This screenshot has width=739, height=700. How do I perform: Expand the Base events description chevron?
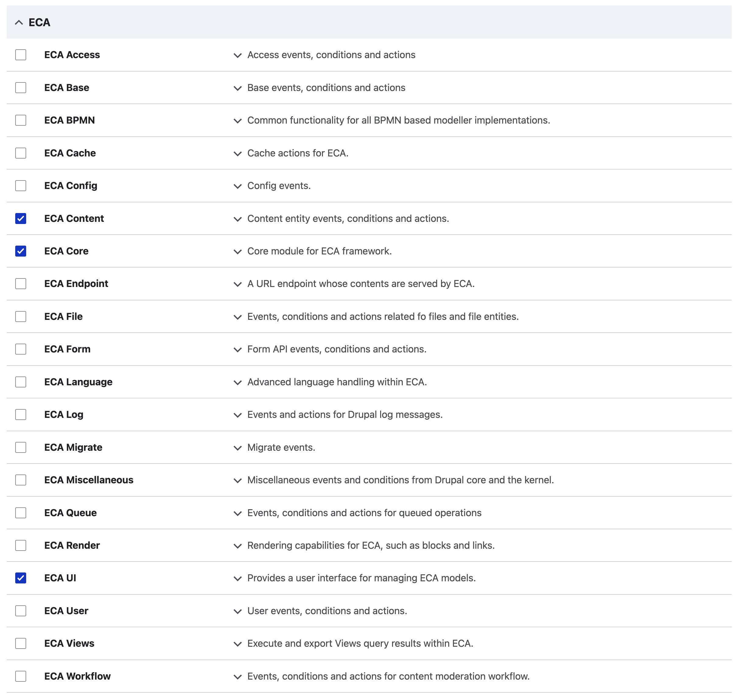[237, 89]
